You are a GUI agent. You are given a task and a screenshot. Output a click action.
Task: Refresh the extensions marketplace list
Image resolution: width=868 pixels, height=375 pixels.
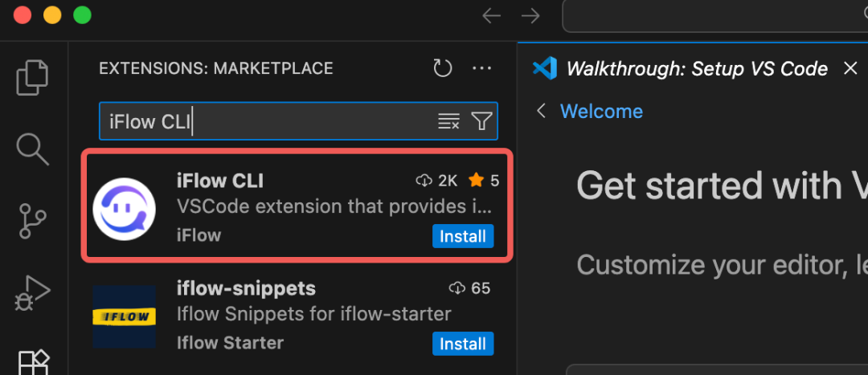tap(443, 68)
